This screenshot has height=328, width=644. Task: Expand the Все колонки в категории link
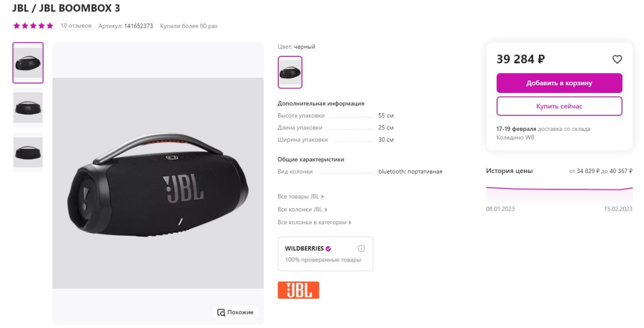pos(314,222)
